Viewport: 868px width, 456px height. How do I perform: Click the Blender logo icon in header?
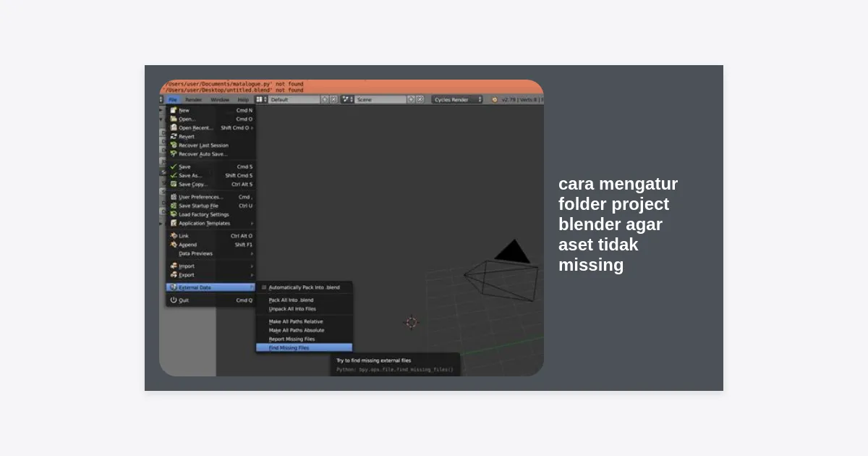[495, 100]
